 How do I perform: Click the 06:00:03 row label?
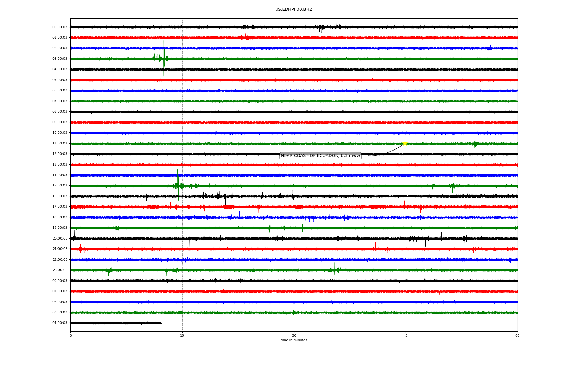[x=60, y=90]
